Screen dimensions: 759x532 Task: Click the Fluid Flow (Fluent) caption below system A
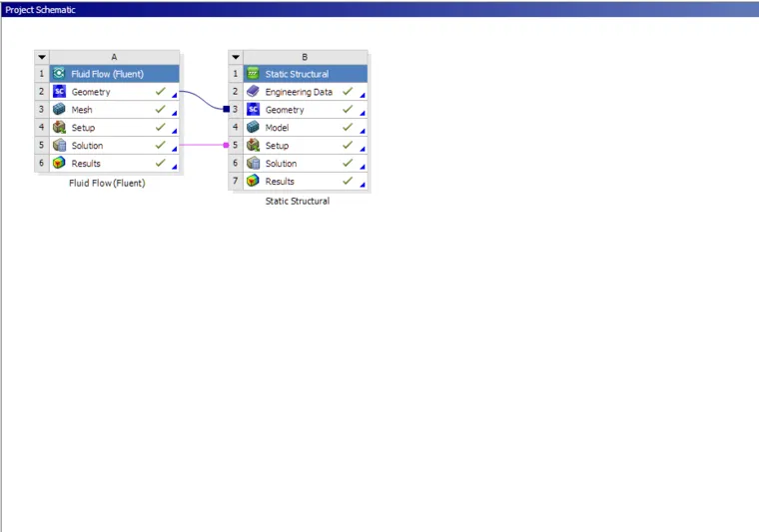click(107, 183)
